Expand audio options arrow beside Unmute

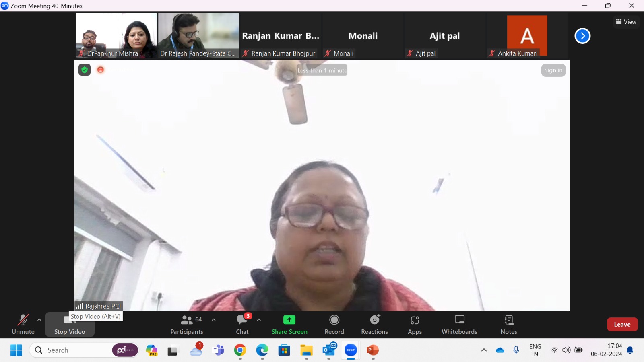39,320
